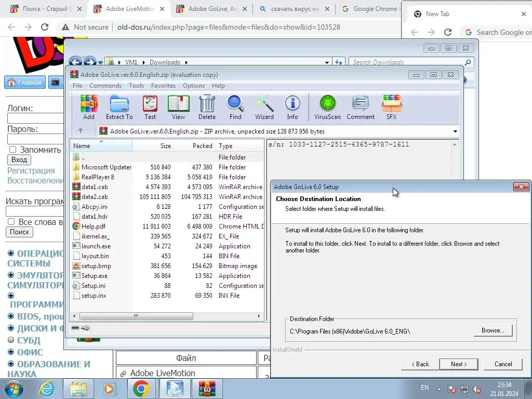Viewport: 532px width, 399px height.
Task: Open the Comment tool
Action: (x=361, y=107)
